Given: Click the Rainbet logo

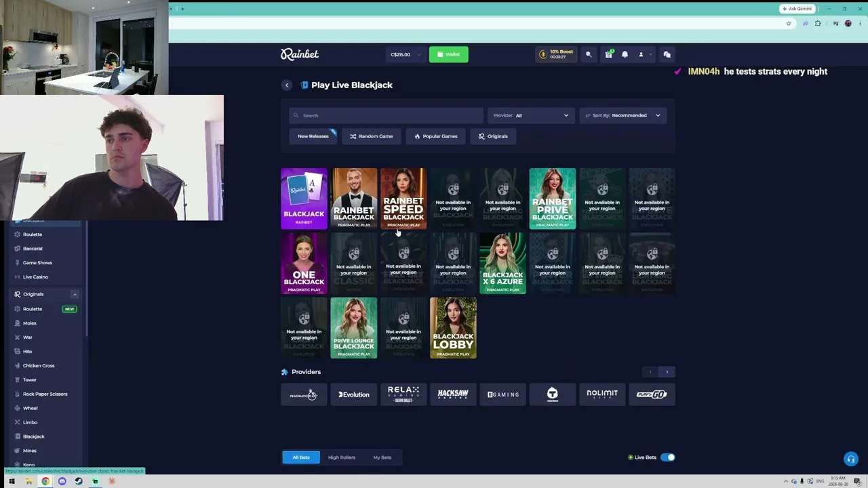Looking at the screenshot, I should tap(300, 54).
